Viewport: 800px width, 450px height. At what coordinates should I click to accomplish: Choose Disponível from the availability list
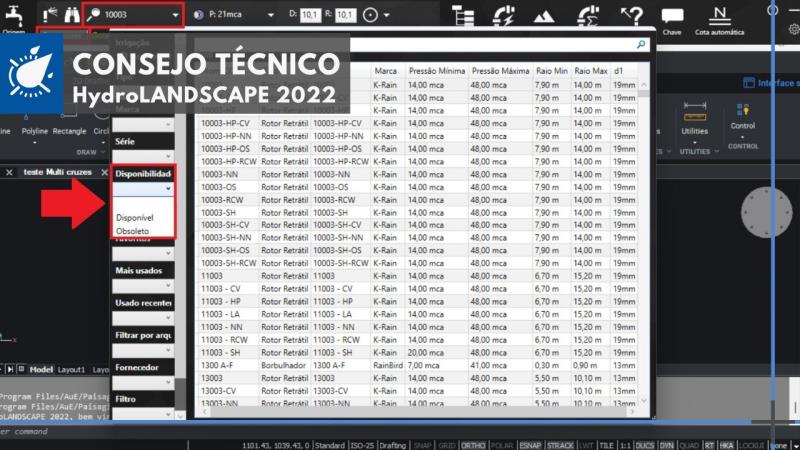pos(135,217)
